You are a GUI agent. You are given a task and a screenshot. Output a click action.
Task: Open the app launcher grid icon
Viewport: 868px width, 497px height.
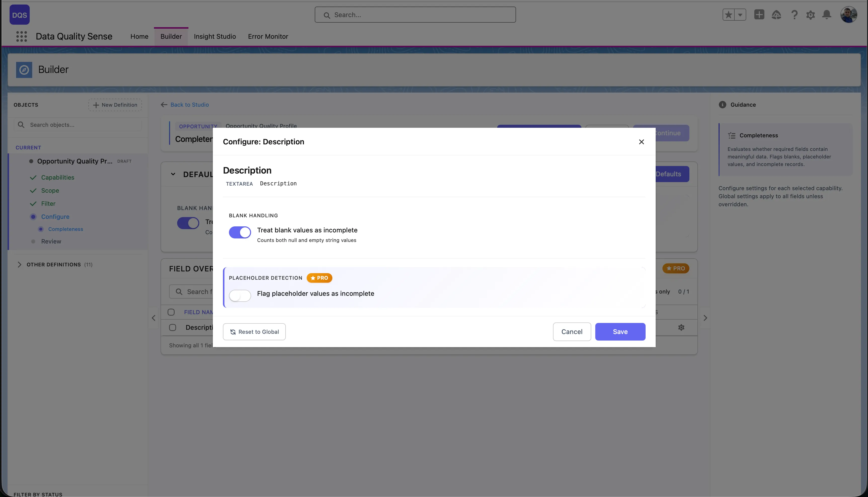[x=21, y=36]
